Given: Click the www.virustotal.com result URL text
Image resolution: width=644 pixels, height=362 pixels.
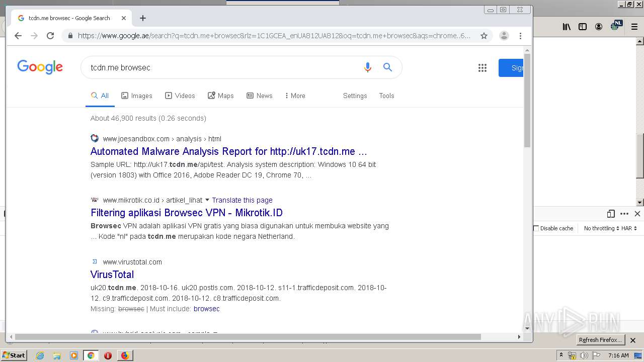Looking at the screenshot, I should click(132, 262).
